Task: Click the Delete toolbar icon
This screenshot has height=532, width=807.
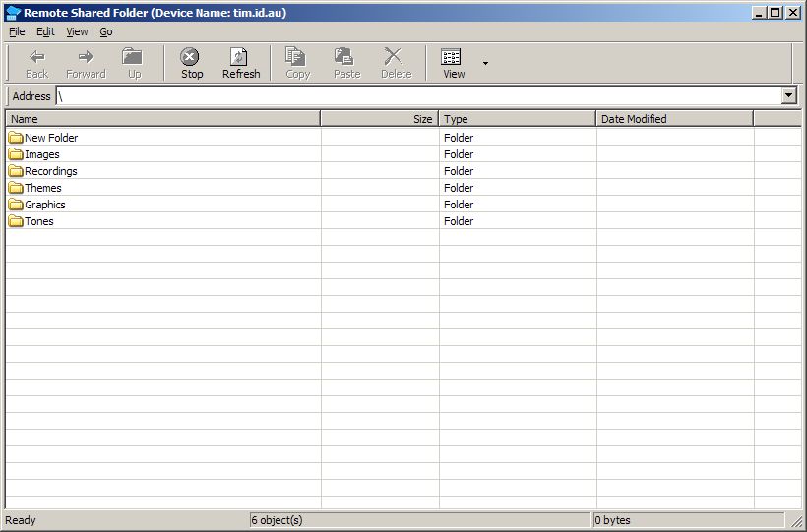Action: pos(395,57)
